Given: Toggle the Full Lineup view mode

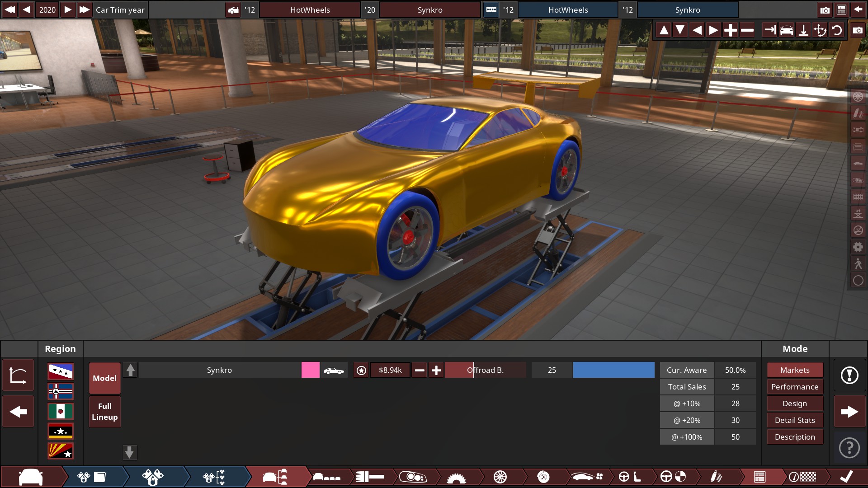Looking at the screenshot, I should click(104, 412).
